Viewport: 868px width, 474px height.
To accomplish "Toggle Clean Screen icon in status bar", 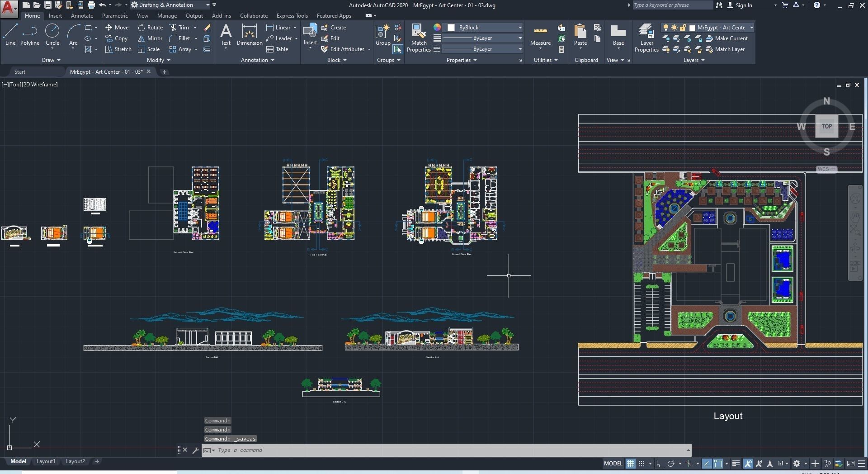I will [850, 464].
